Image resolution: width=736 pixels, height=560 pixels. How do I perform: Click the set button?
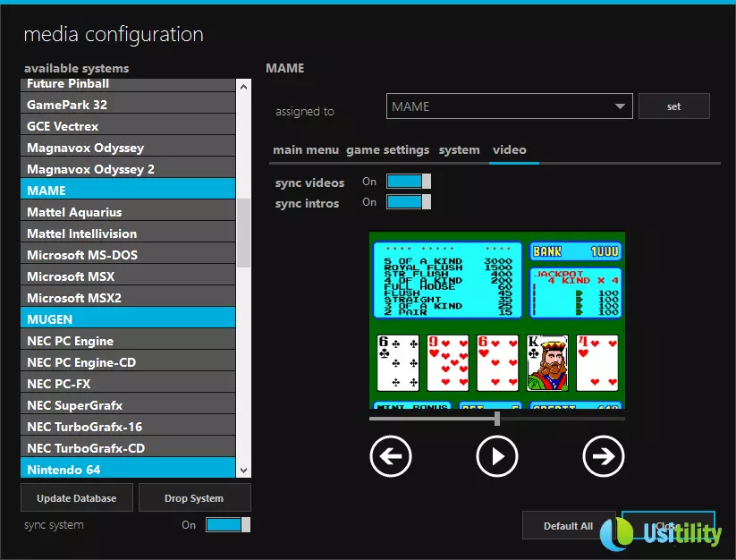point(673,106)
